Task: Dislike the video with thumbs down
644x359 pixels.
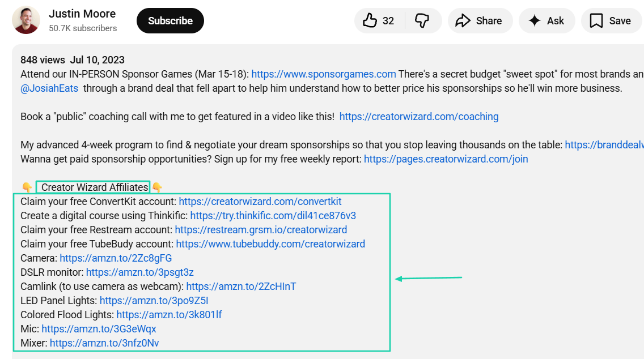Action: tap(422, 20)
